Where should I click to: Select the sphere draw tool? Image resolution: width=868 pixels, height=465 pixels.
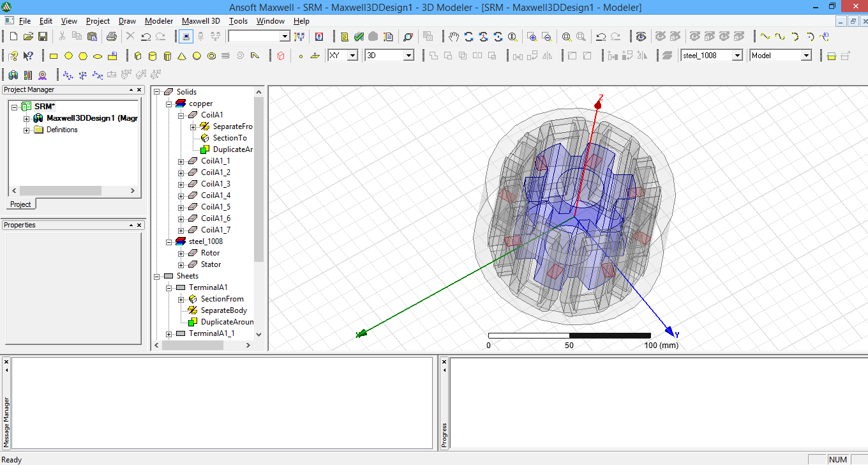point(196,56)
